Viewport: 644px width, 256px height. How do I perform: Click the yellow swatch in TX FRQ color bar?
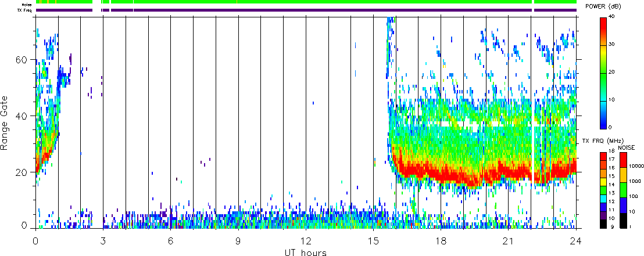coord(603,181)
